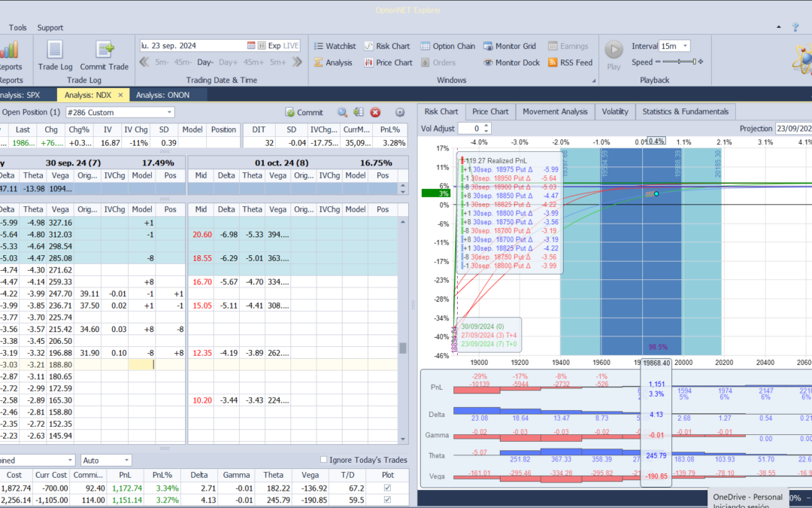Step back with the Day- button
The height and width of the screenshot is (508, 812).
click(205, 62)
